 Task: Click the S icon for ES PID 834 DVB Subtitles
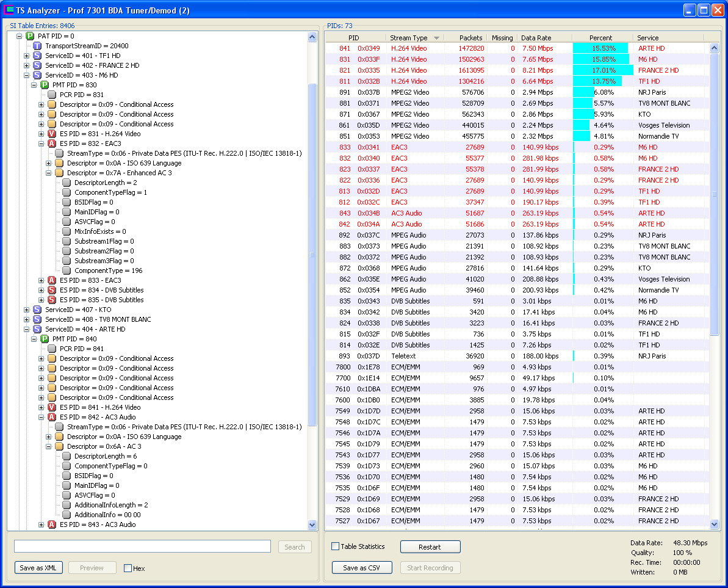pyautogui.click(x=52, y=290)
